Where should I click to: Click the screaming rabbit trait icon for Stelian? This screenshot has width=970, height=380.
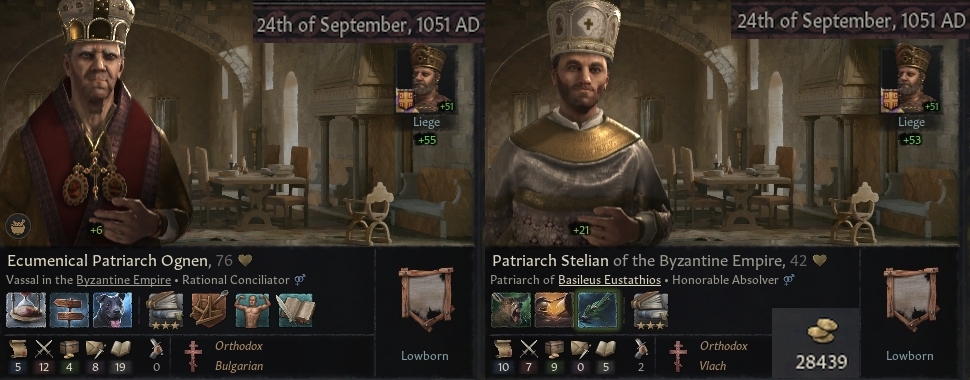point(511,310)
